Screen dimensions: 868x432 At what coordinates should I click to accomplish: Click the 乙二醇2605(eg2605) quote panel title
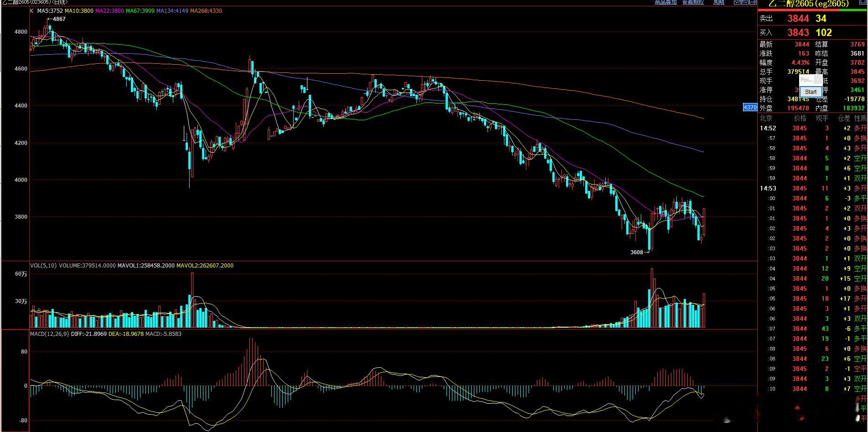tap(809, 3)
